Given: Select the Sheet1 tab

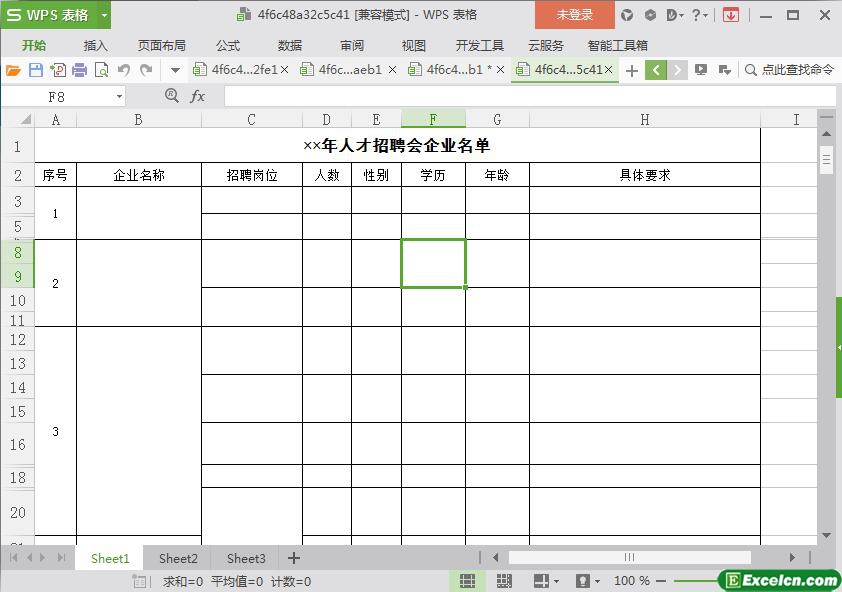Looking at the screenshot, I should tap(110, 559).
